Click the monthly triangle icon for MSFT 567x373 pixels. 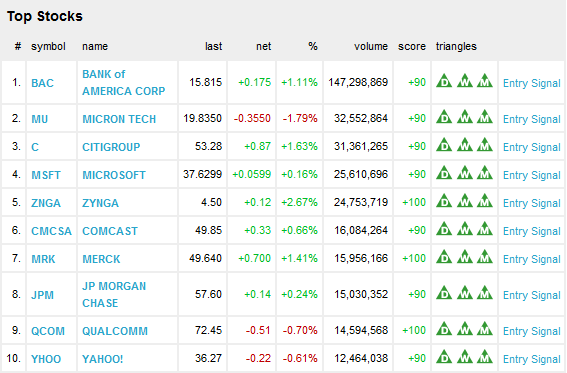point(485,173)
